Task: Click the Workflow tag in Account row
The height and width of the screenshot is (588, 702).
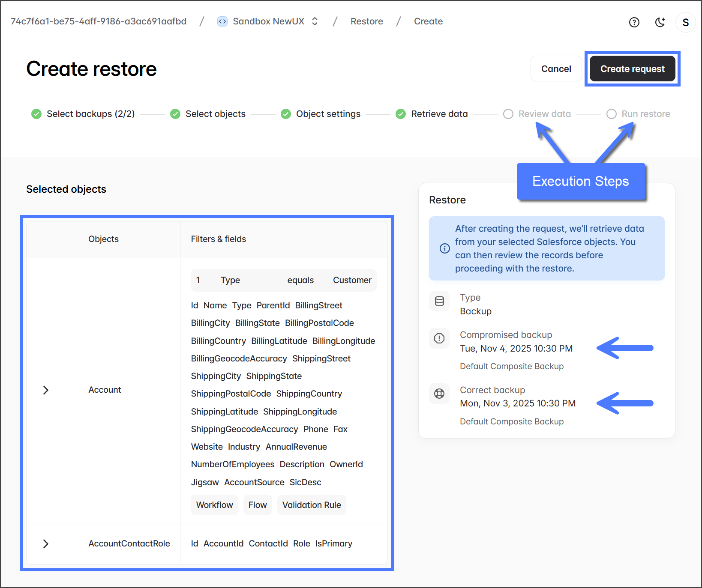Action: pyautogui.click(x=214, y=505)
